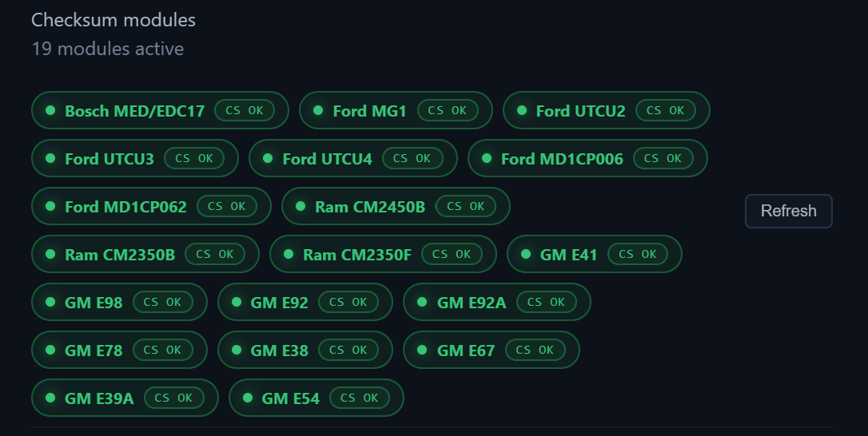Click status dot next to Ram CM2350F
Viewport: 868px width, 436px height.
[289, 254]
